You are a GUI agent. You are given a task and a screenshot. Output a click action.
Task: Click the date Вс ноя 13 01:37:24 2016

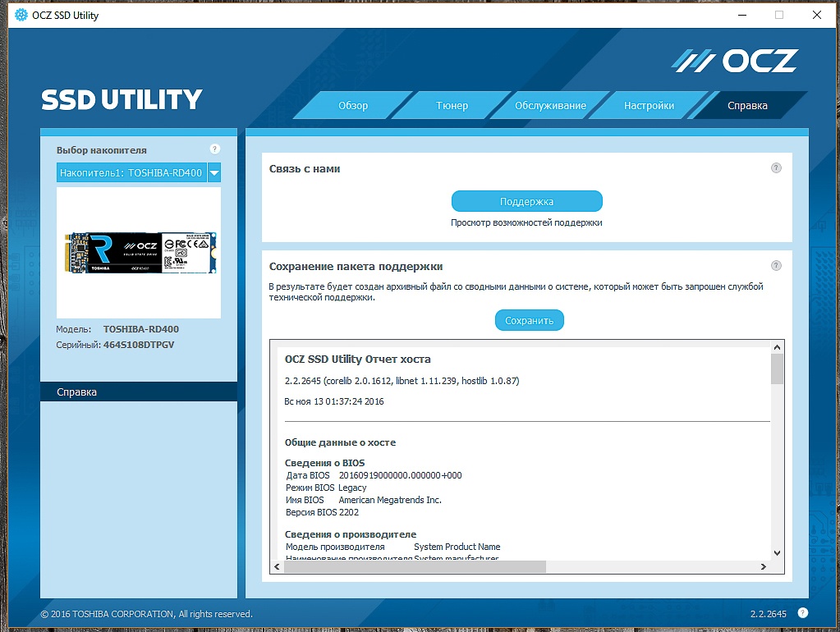click(333, 401)
